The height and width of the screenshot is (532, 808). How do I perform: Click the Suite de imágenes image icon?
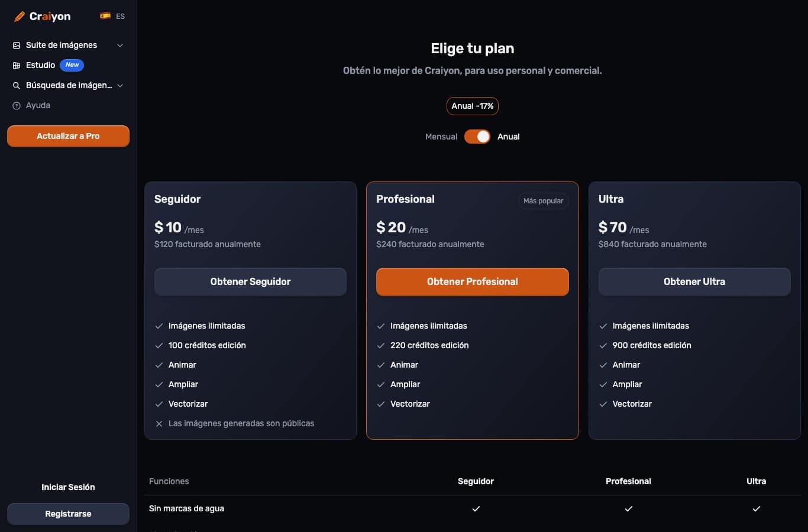(17, 46)
